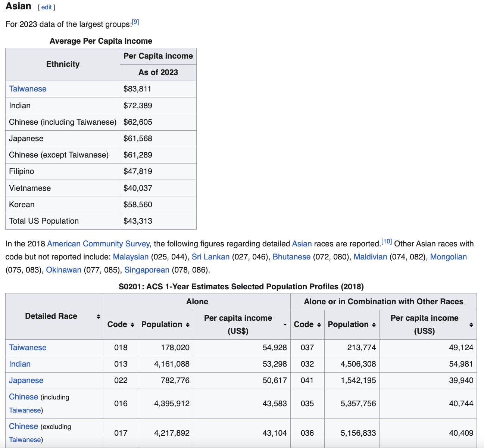Open the Asian link in paragraph
This screenshot has height=448, width=484.
pos(302,244)
